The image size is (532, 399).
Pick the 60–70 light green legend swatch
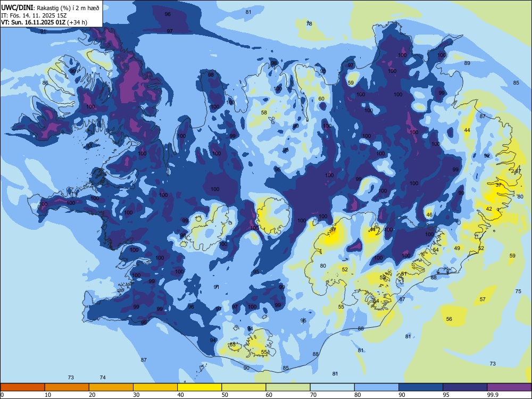click(288, 387)
